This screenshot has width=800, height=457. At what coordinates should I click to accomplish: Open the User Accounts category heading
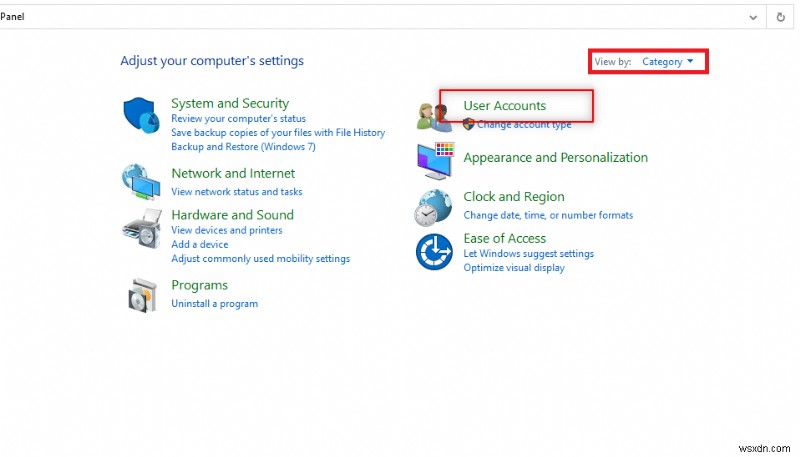tap(505, 106)
